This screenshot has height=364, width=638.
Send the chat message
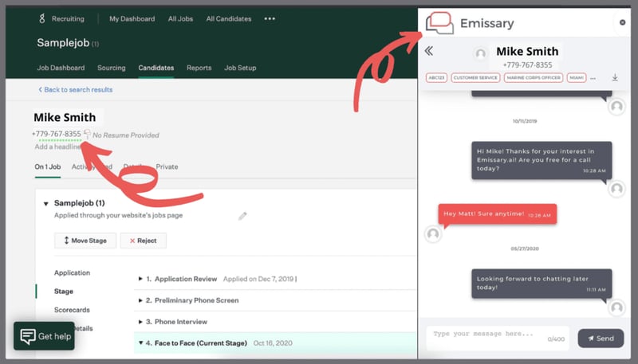pos(601,339)
